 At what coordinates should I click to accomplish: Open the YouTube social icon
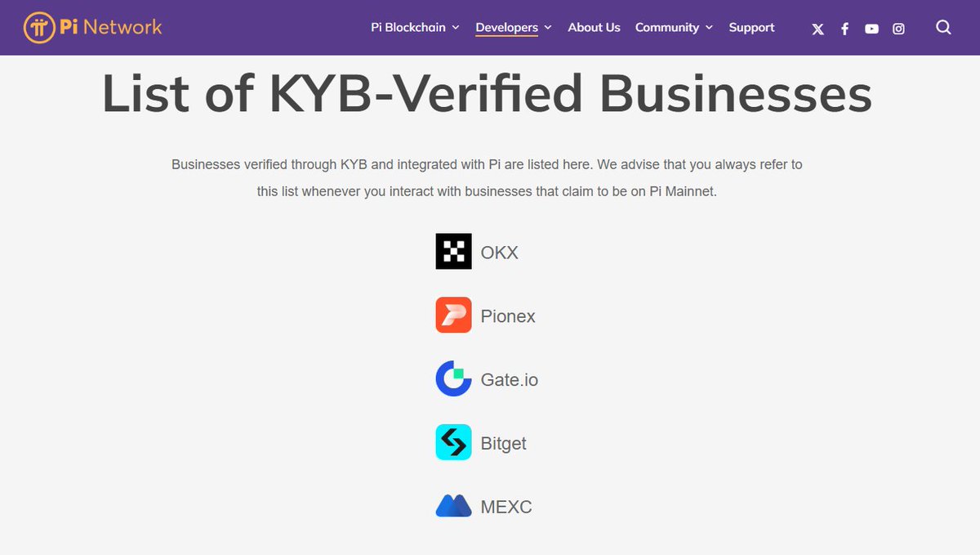871,29
